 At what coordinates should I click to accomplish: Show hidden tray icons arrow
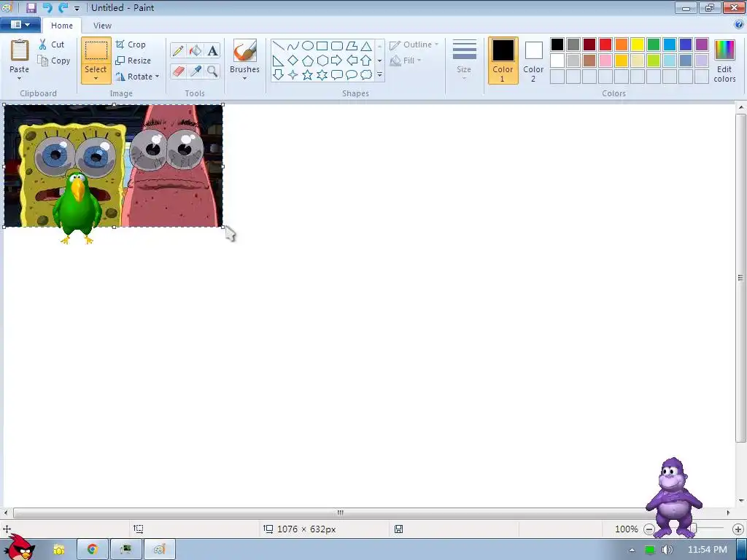click(x=632, y=550)
